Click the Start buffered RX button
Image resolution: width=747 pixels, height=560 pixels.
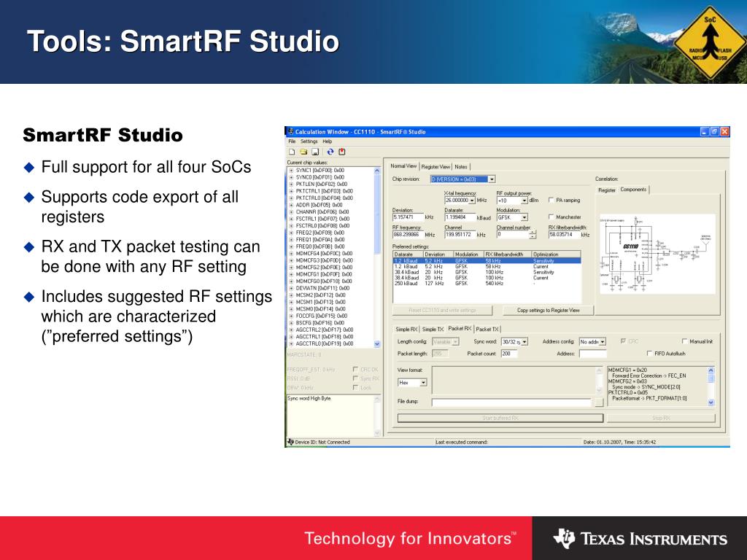pos(500,418)
